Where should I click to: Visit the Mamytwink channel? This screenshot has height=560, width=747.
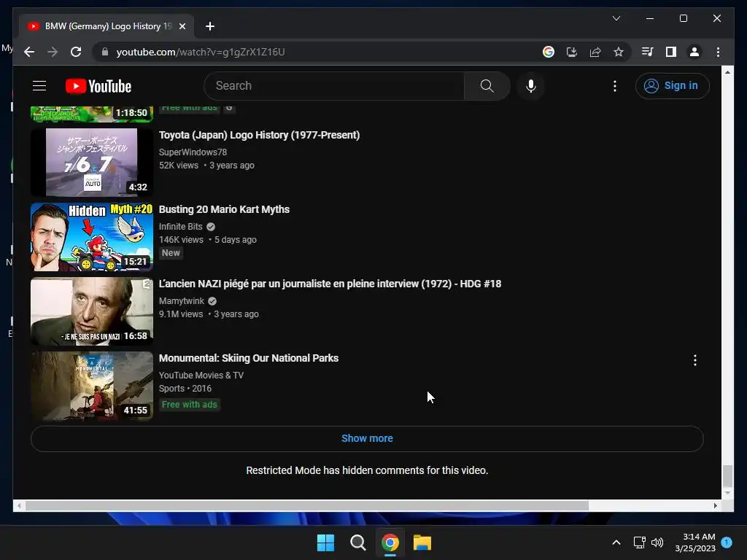(x=182, y=301)
